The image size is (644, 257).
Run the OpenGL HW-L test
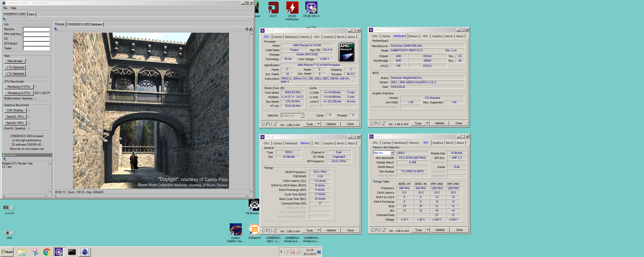(x=15, y=123)
